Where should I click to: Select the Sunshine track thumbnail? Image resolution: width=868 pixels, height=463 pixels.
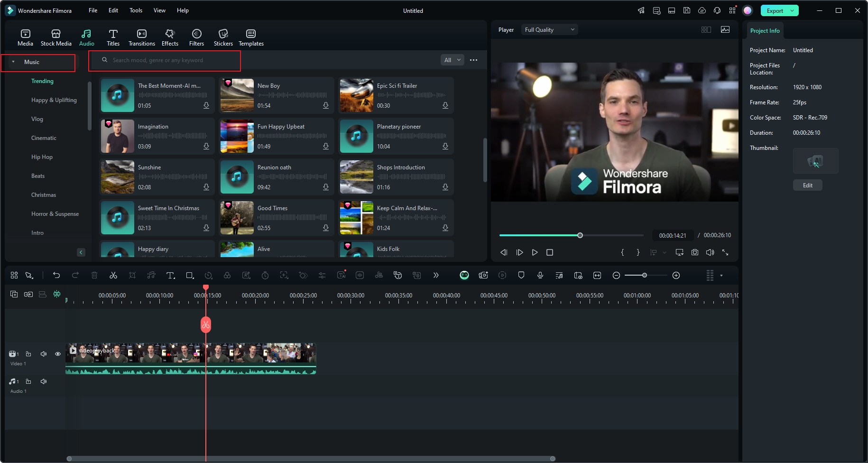coord(118,177)
